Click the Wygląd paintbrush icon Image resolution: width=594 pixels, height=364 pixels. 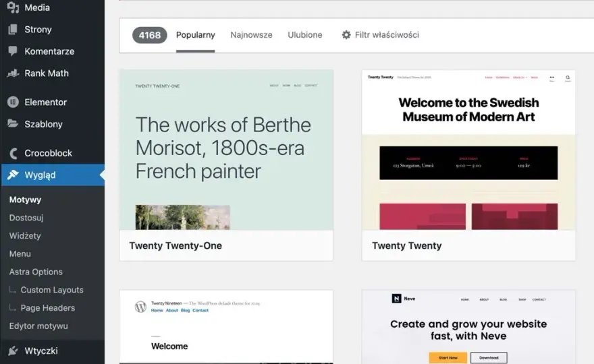pos(13,175)
